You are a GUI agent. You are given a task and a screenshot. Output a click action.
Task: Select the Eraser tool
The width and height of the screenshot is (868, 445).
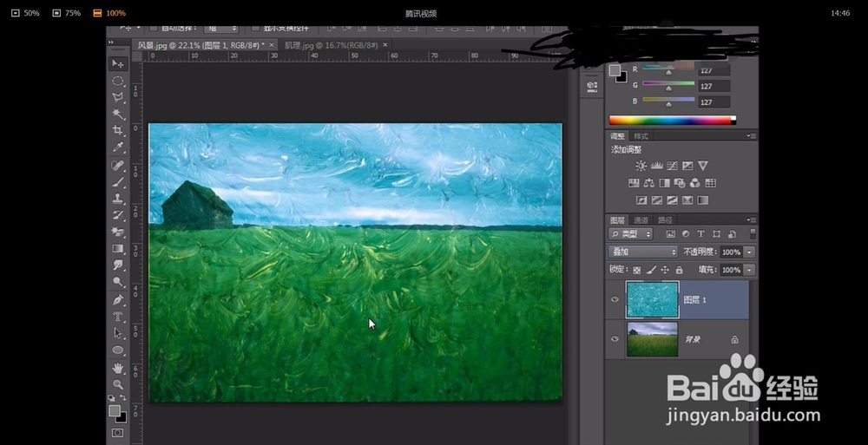click(x=118, y=232)
